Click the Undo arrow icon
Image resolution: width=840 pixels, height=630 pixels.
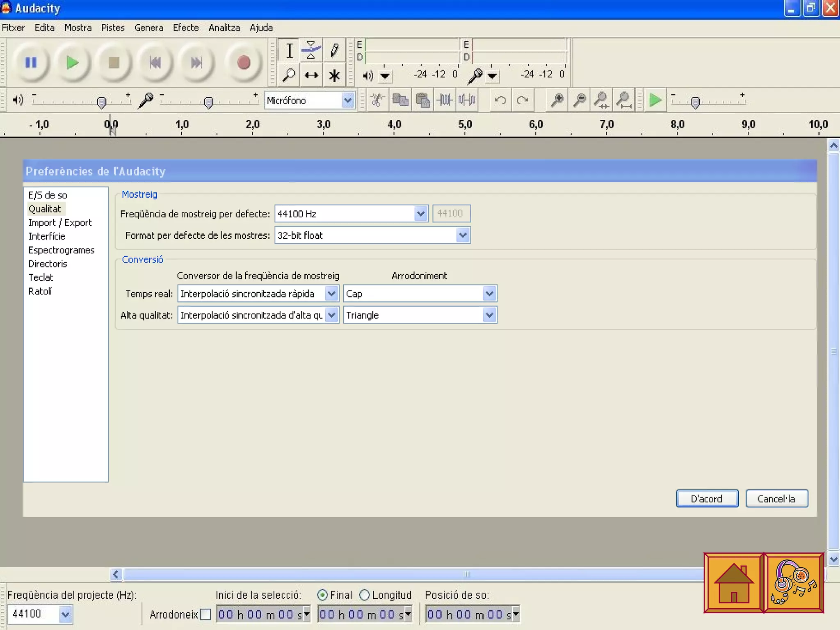[x=500, y=100]
